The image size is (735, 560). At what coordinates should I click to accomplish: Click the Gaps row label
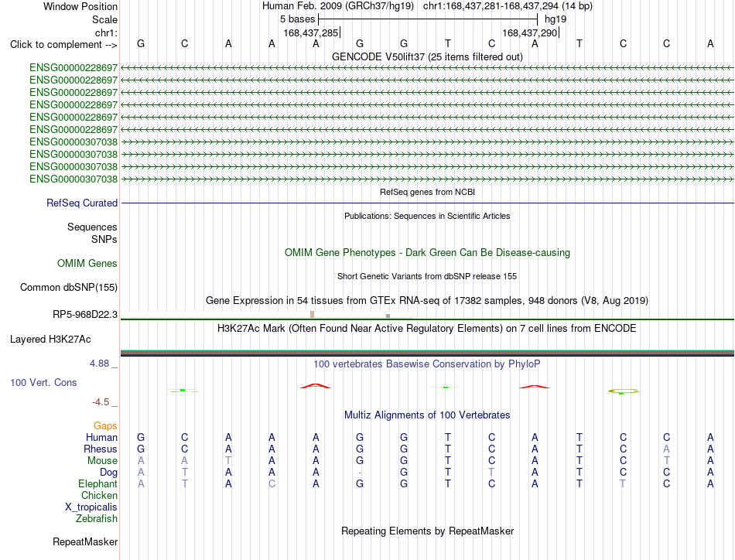pos(105,425)
